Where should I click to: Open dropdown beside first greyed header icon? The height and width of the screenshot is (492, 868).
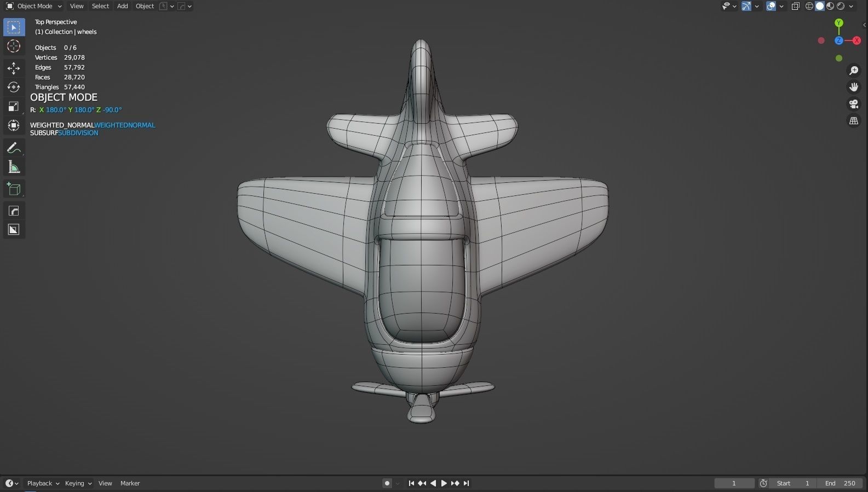point(172,7)
